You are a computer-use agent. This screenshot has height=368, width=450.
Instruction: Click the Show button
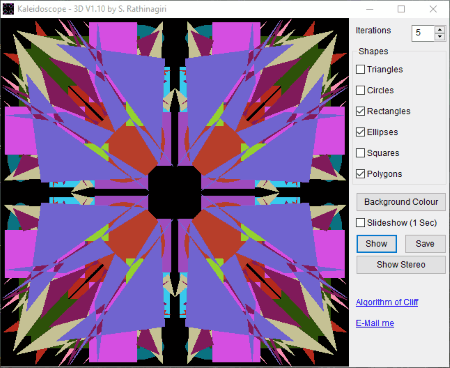click(x=377, y=244)
